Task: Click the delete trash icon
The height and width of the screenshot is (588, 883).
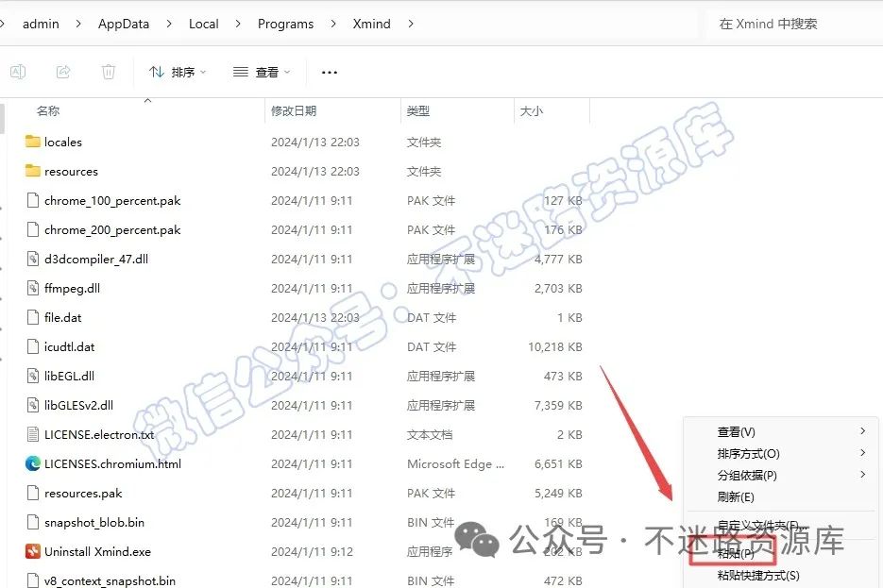Action: click(108, 72)
